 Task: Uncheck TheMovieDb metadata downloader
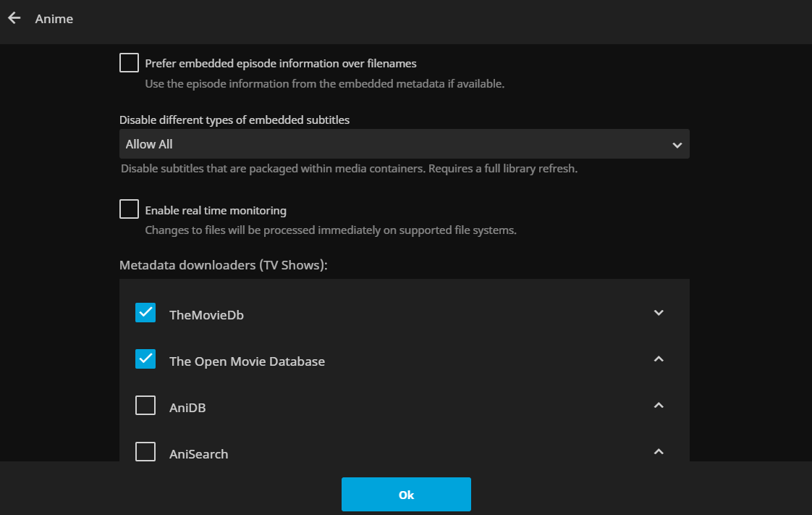tap(145, 313)
